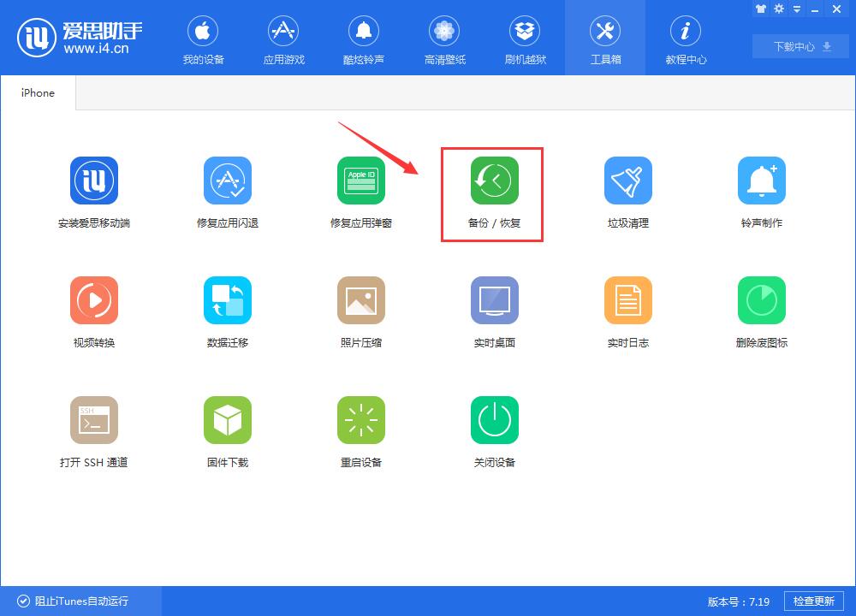Switch to the iPhone tab
856x616 pixels.
pyautogui.click(x=37, y=92)
